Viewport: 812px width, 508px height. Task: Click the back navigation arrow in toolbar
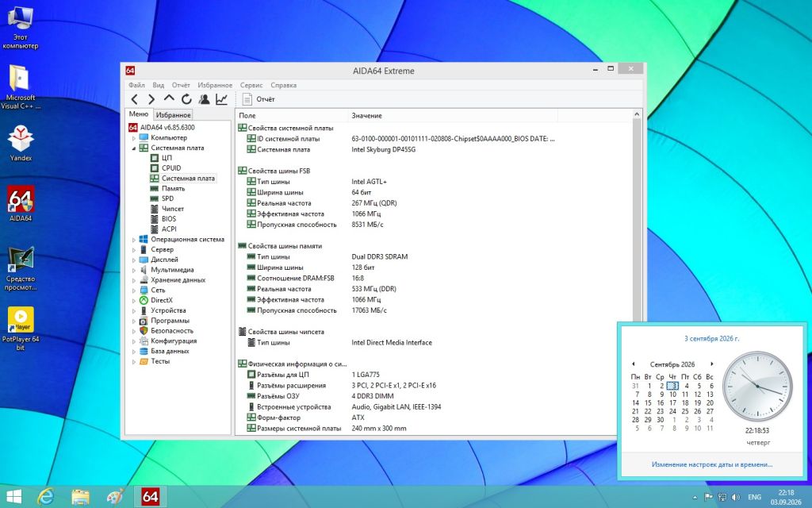pos(135,99)
